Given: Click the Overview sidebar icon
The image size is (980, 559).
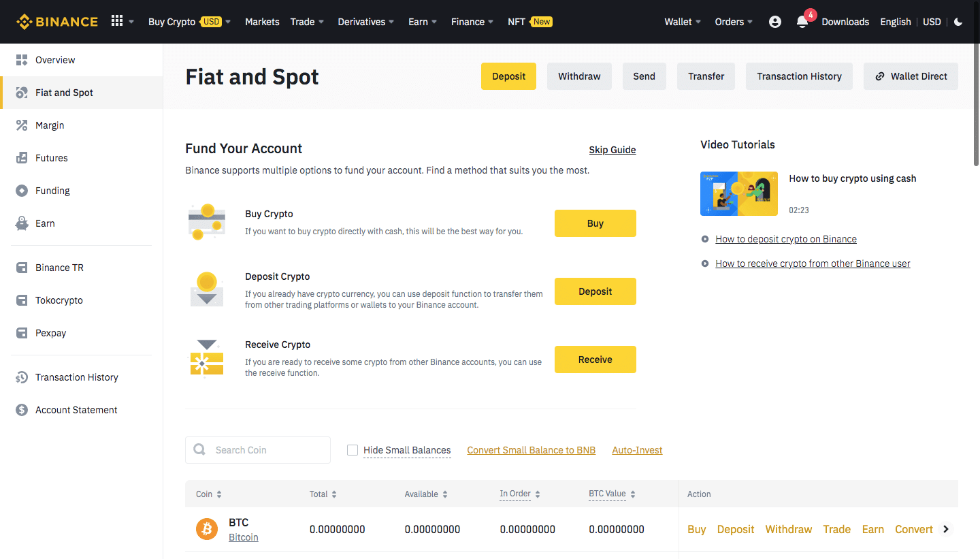Looking at the screenshot, I should [x=22, y=60].
